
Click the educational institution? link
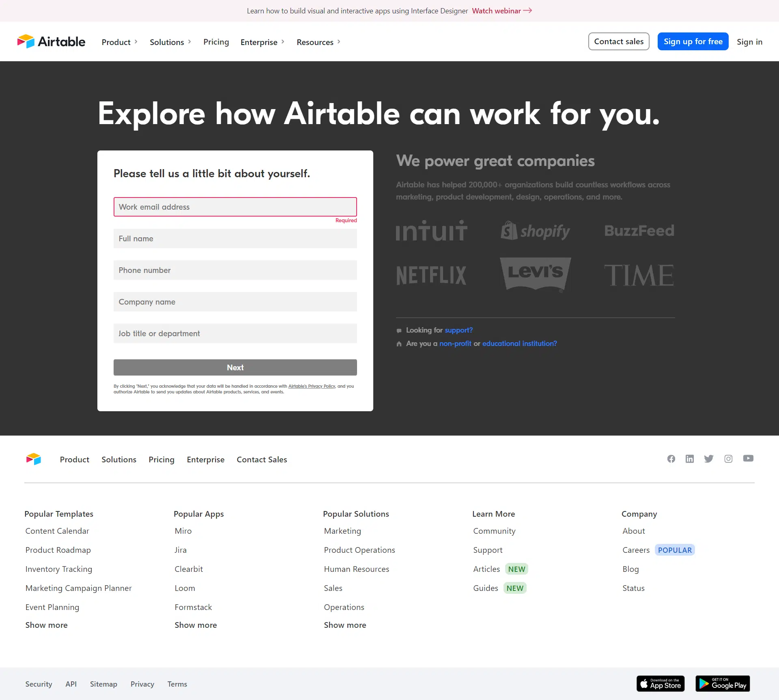[x=519, y=344]
